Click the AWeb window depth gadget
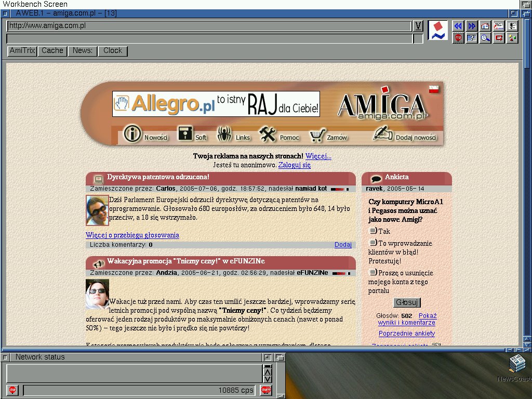The height and width of the screenshot is (399, 532). (x=527, y=14)
